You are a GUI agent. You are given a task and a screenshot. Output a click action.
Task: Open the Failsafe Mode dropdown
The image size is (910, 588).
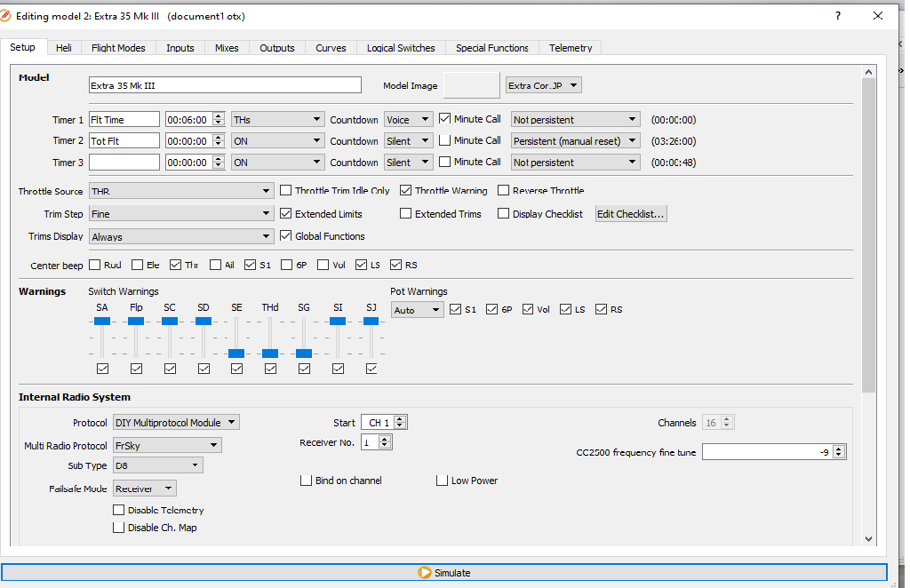pyautogui.click(x=144, y=488)
